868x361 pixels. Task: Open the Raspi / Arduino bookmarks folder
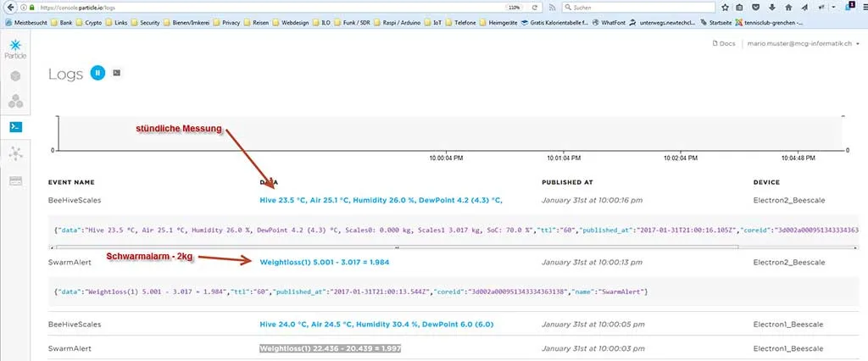(x=398, y=23)
